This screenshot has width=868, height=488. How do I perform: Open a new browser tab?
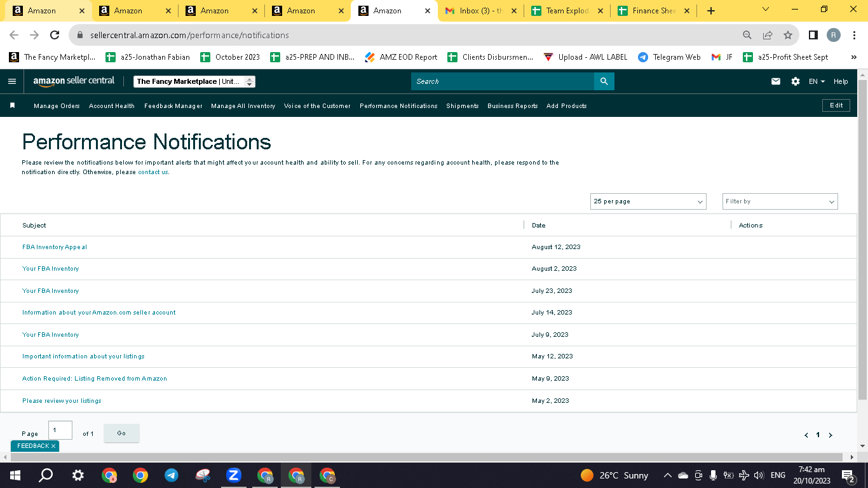[710, 11]
